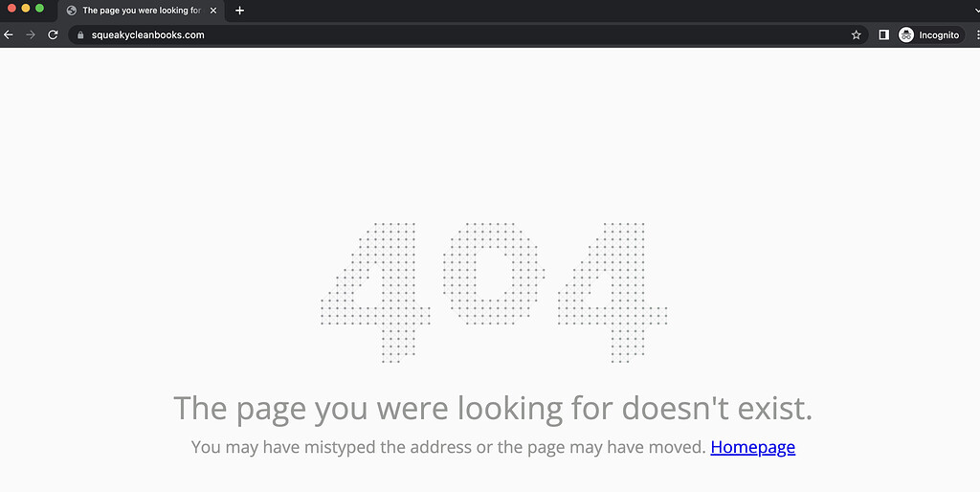View site information via the lock icon
This screenshot has width=980, height=492.
tap(80, 35)
